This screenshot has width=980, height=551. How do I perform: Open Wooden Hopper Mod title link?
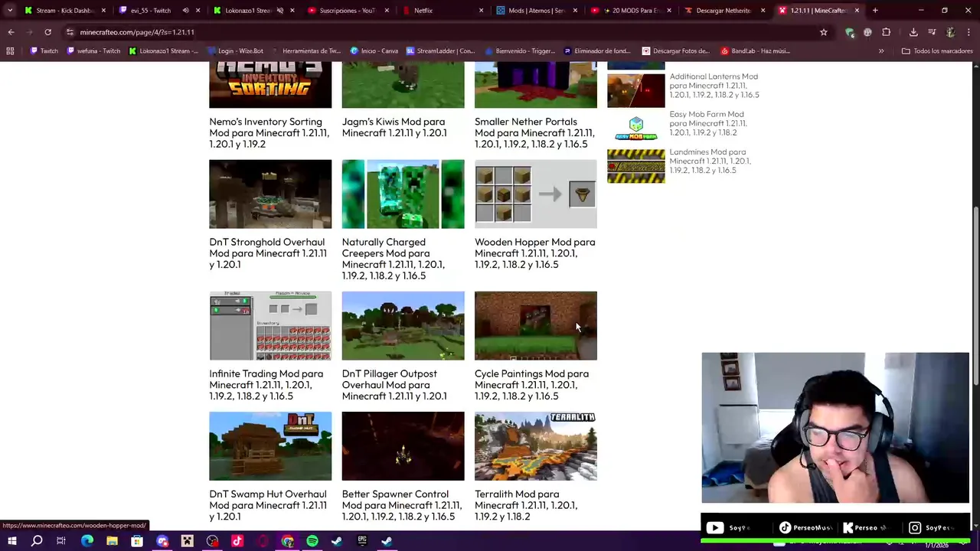pos(535,253)
